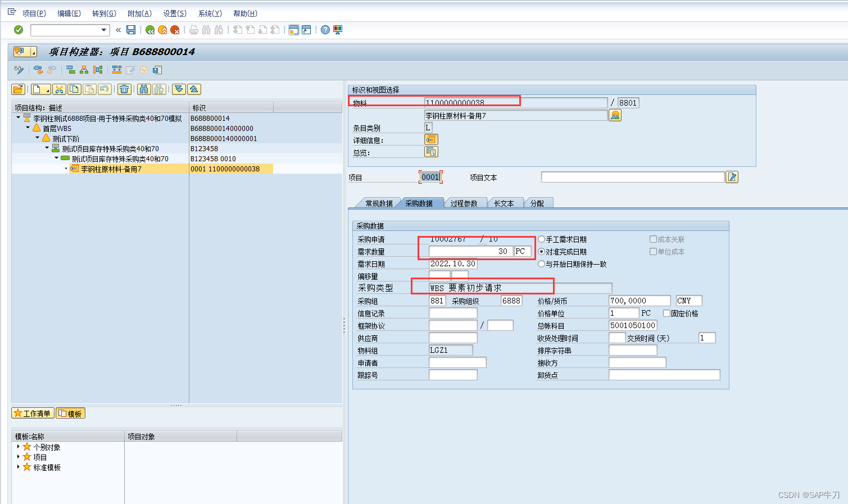Image resolution: width=848 pixels, height=504 pixels.
Task: Click the 详细信息 detail icon button
Action: click(x=431, y=139)
